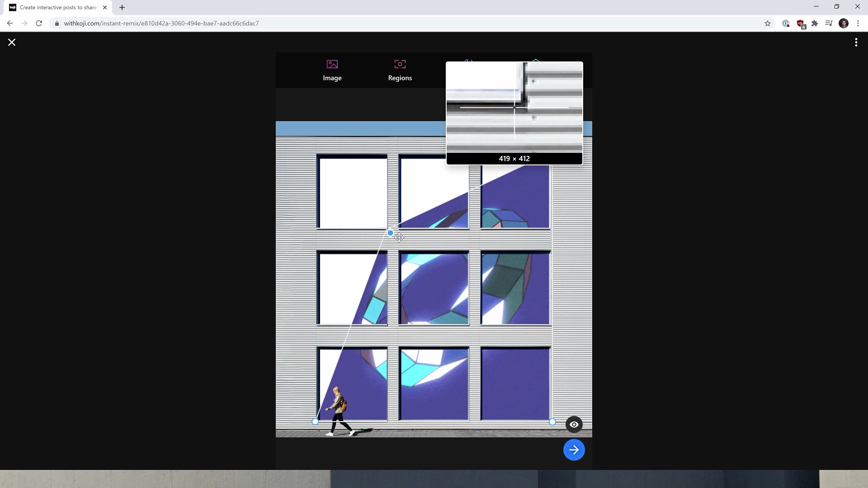Open the Chrome profile avatar

[844, 23]
